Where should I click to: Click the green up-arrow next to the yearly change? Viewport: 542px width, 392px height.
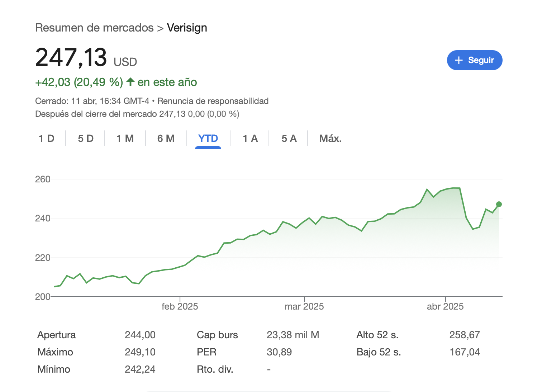point(130,82)
